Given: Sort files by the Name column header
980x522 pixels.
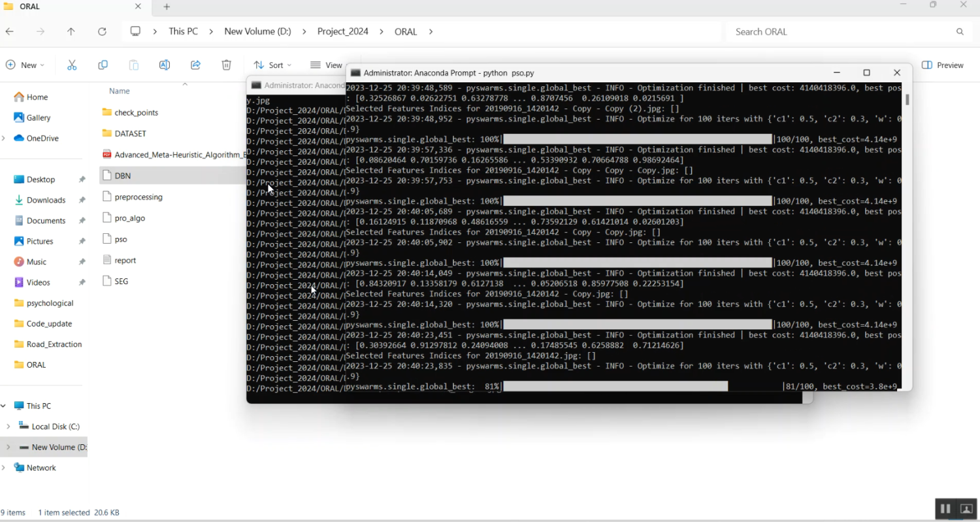Looking at the screenshot, I should tap(120, 91).
